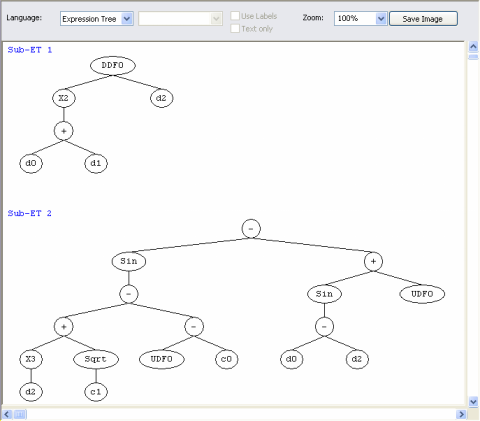Viewport: 480px width, 421px height.
Task: Click the Sqrt node in Sub-ET 2
Action: pos(96,359)
